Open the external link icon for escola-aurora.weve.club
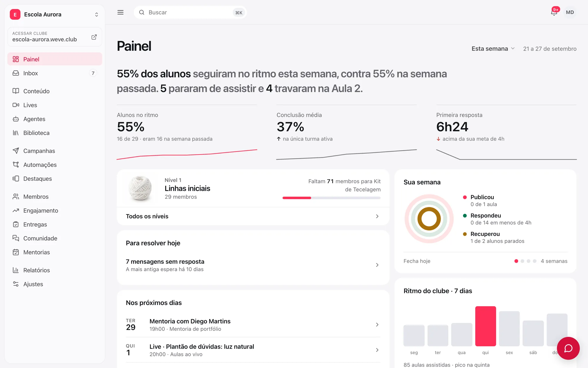 94,37
